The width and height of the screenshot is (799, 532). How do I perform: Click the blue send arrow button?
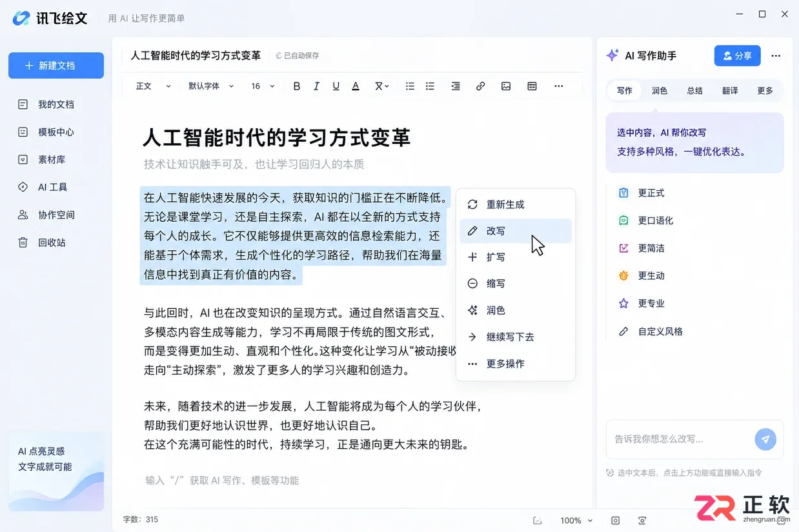tap(765, 439)
